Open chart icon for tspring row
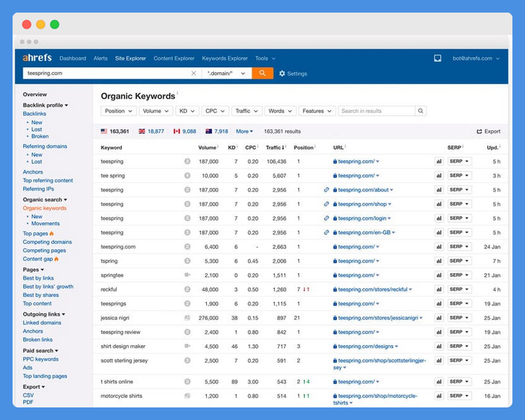Image resolution: width=525 pixels, height=420 pixels. tap(438, 261)
